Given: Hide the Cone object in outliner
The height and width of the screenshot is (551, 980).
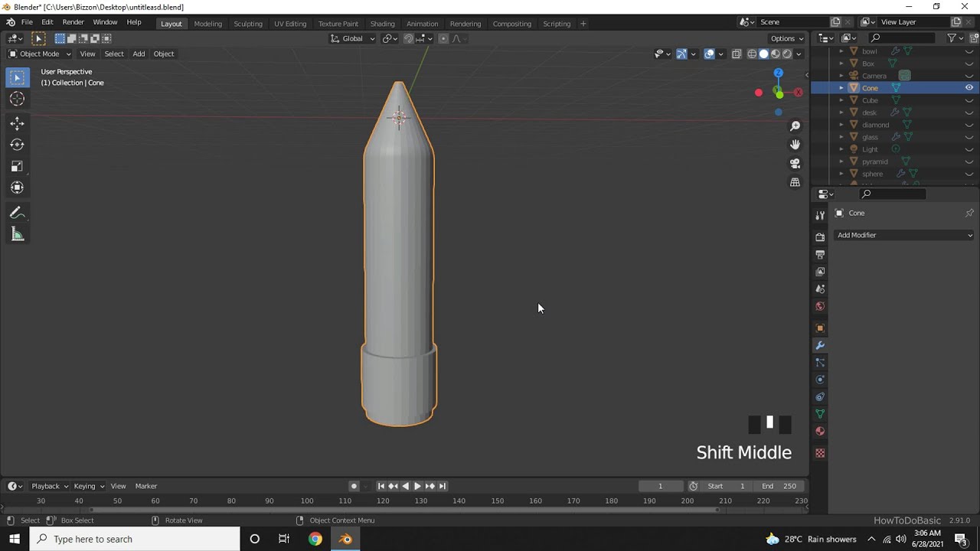Looking at the screenshot, I should pyautogui.click(x=969, y=88).
